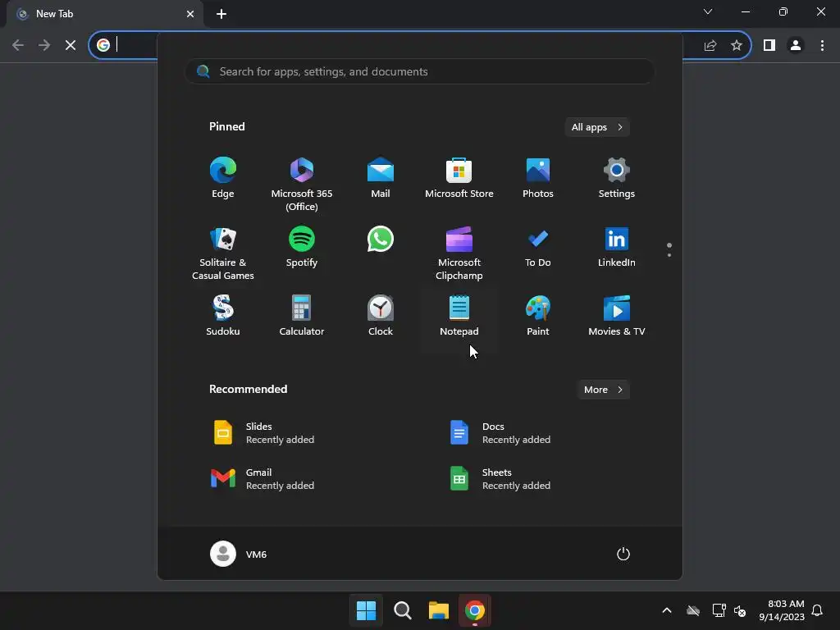Stop loading page in Chrome
This screenshot has height=630, width=840.
coord(71,45)
